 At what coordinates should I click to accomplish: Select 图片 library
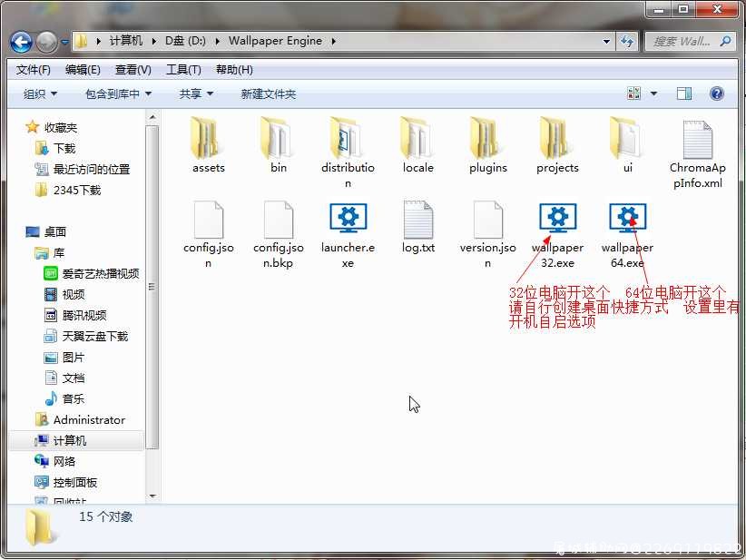(64, 358)
